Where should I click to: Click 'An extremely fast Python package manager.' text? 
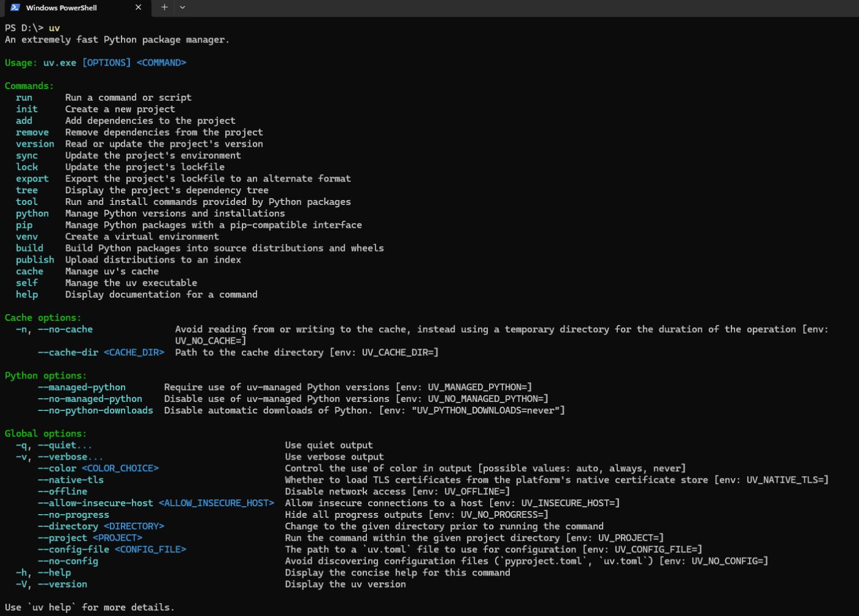pos(117,40)
